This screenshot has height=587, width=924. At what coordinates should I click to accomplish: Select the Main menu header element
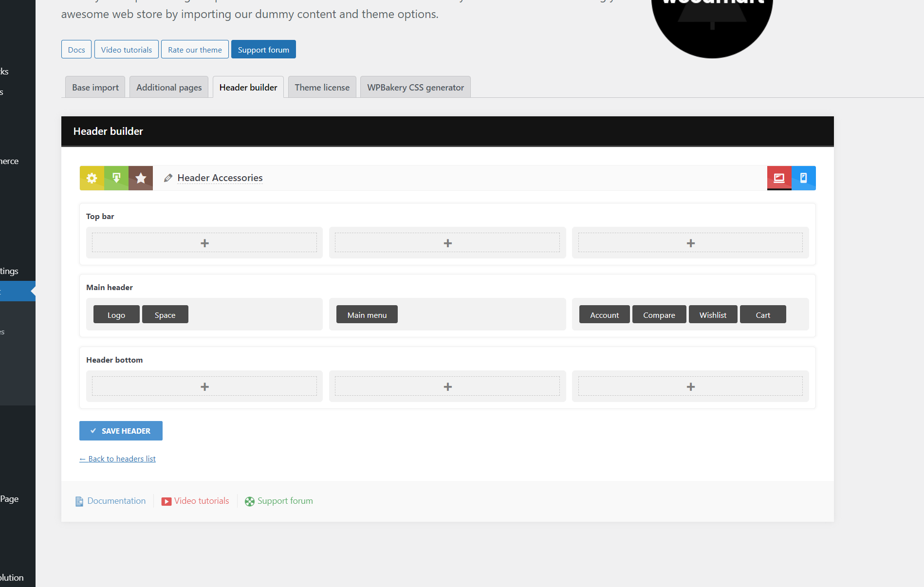click(367, 314)
